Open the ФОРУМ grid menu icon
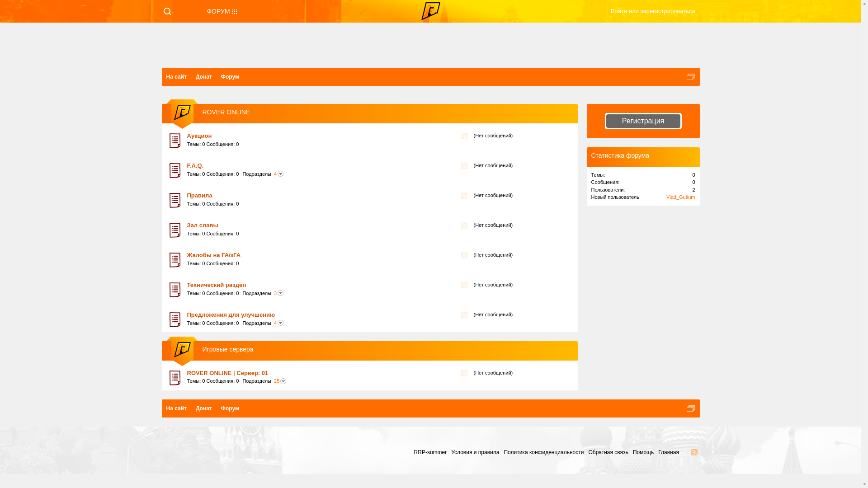Viewport: 868px width, 488px height. point(235,12)
